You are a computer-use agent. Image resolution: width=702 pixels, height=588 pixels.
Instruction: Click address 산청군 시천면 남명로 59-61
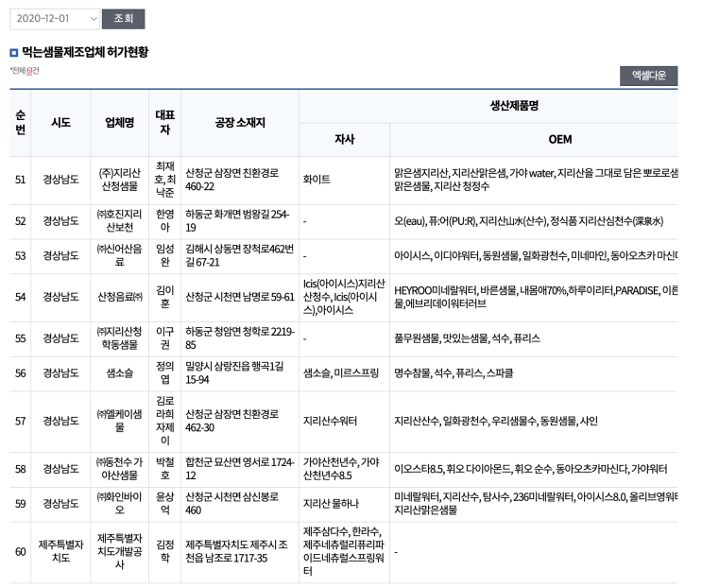point(240,297)
